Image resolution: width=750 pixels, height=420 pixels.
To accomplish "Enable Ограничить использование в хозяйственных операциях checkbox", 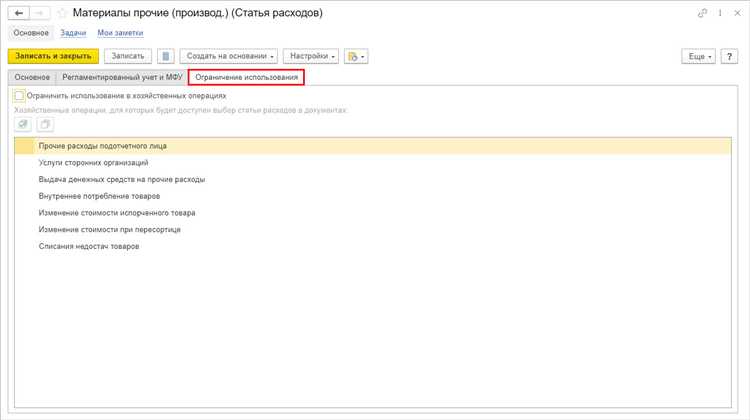I will [x=19, y=96].
